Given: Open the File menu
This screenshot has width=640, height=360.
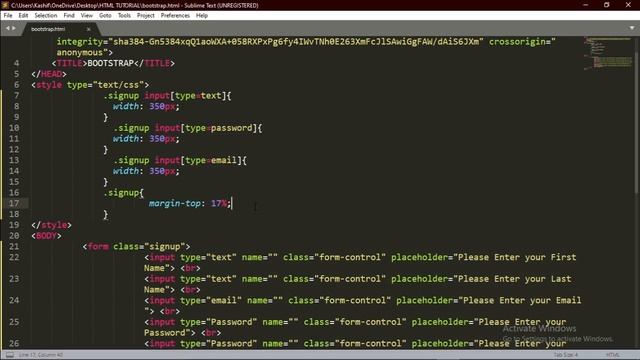Looking at the screenshot, I should [x=8, y=16].
